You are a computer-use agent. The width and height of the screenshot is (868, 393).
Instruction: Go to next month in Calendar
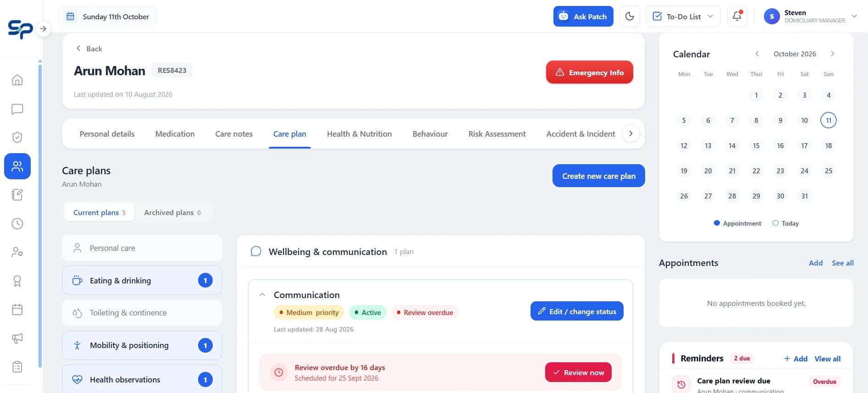click(833, 54)
